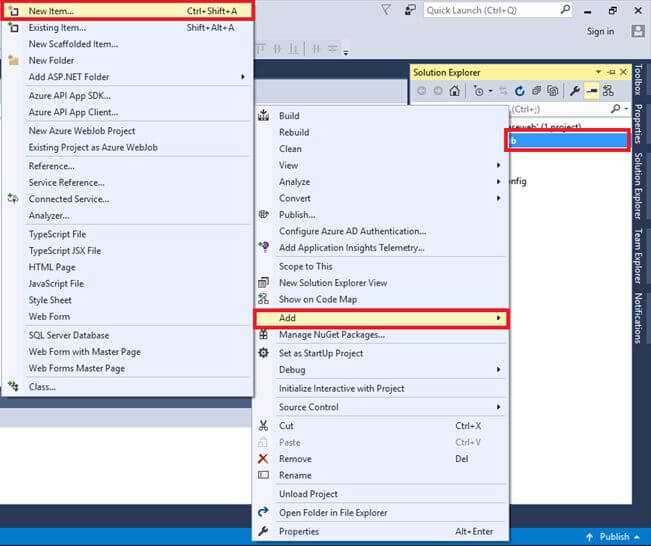Click the New Solution Explorer View icon
Viewport: 651px width, 546px height.
coord(264,283)
